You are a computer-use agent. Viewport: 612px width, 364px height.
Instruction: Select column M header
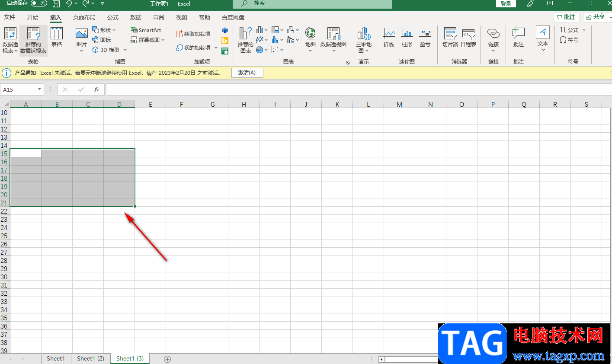(399, 104)
